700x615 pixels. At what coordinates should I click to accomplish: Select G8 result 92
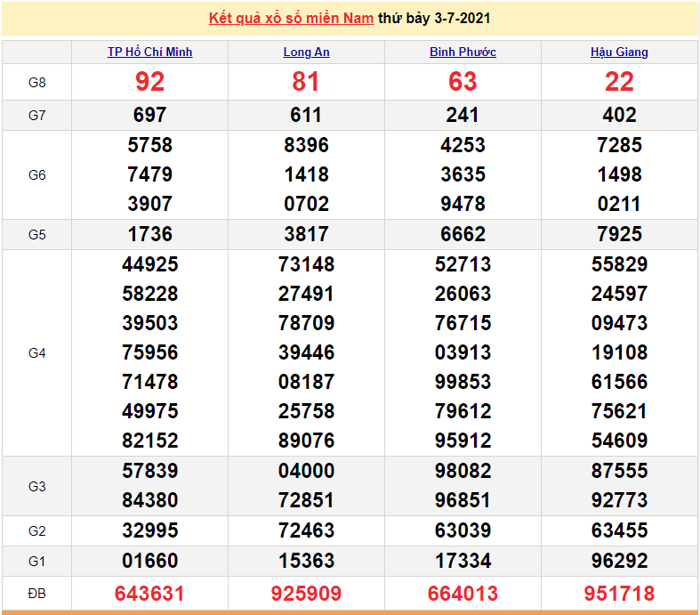150,82
